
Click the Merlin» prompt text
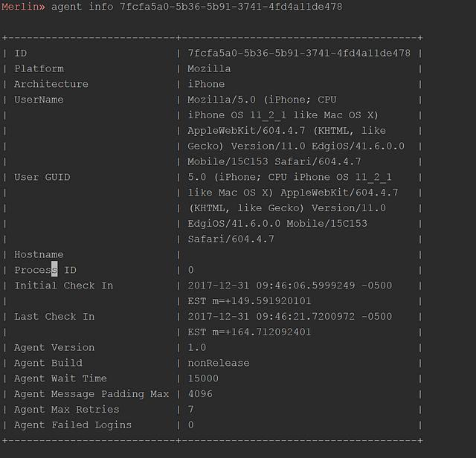coord(22,7)
